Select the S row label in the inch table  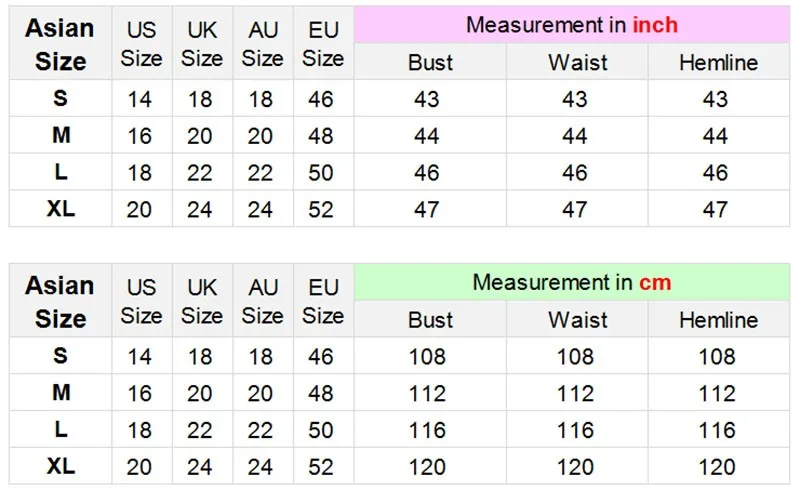click(61, 99)
